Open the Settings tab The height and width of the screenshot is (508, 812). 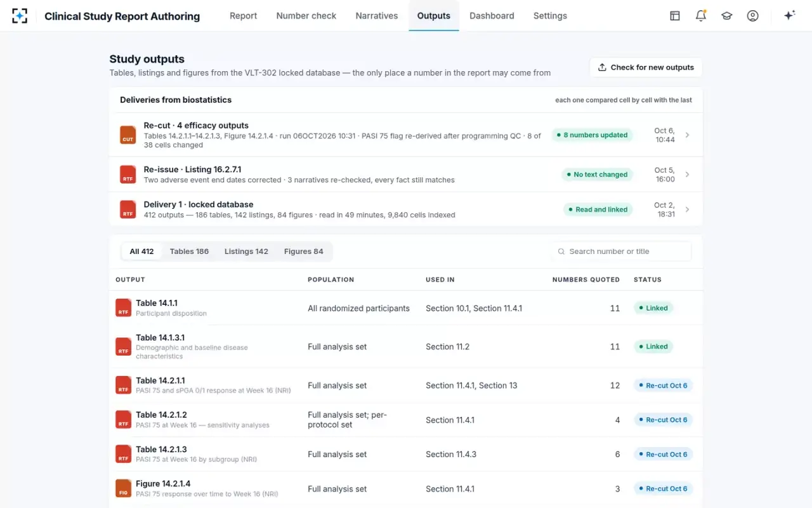550,16
